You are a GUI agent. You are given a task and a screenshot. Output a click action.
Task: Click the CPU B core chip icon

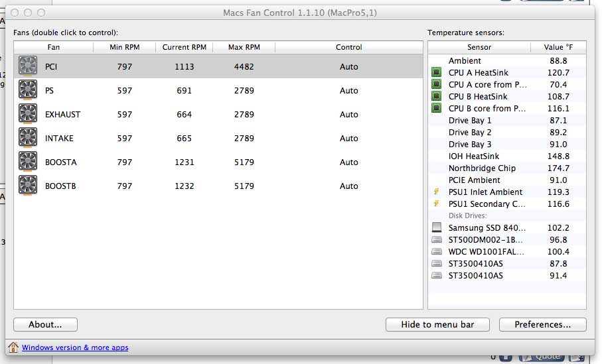436,108
